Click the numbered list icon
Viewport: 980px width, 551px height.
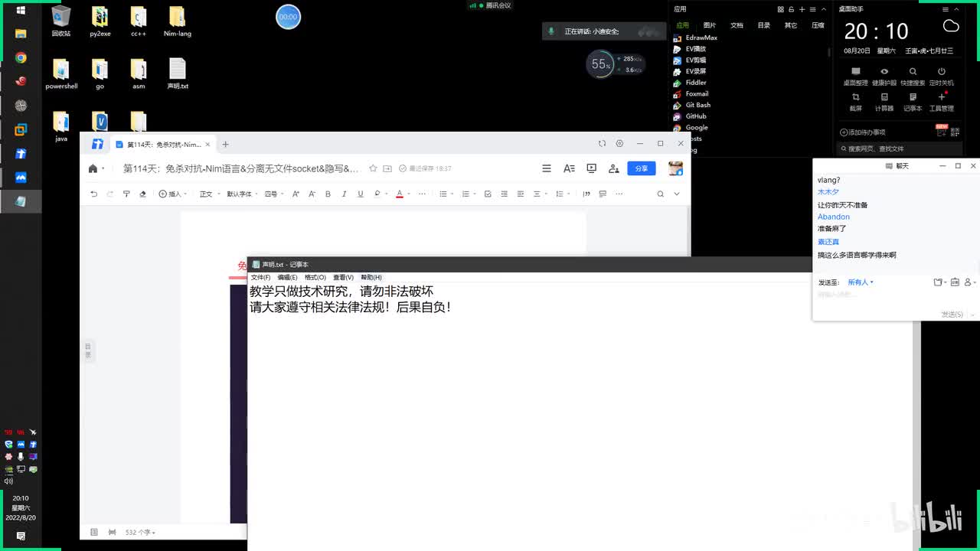coord(465,194)
